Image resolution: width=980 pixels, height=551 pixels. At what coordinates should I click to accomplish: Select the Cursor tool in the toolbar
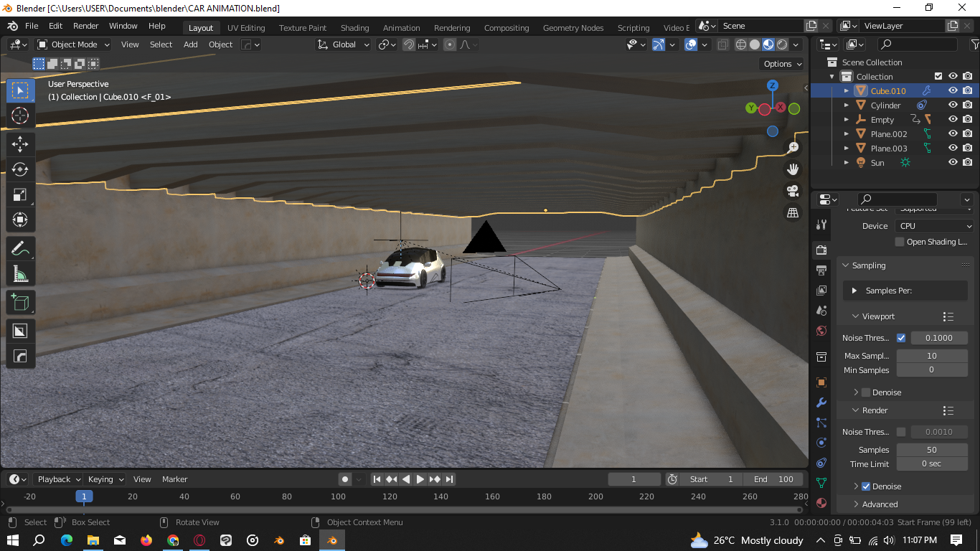click(20, 116)
